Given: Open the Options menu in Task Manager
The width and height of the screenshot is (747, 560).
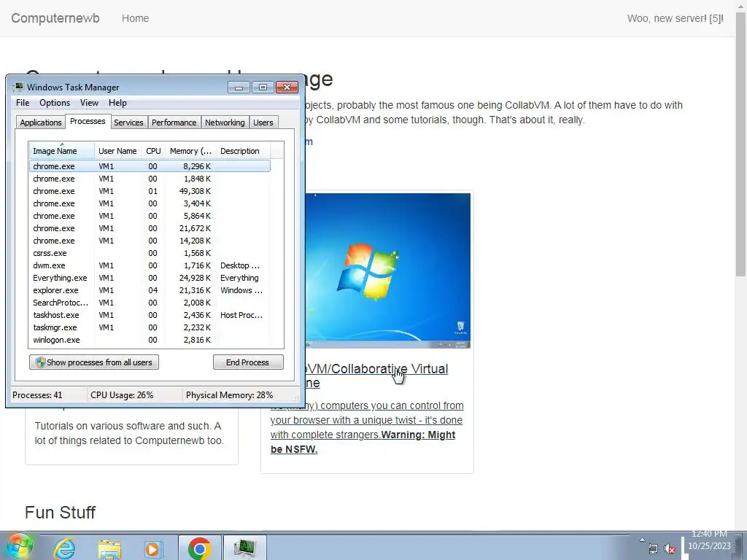Looking at the screenshot, I should point(54,103).
